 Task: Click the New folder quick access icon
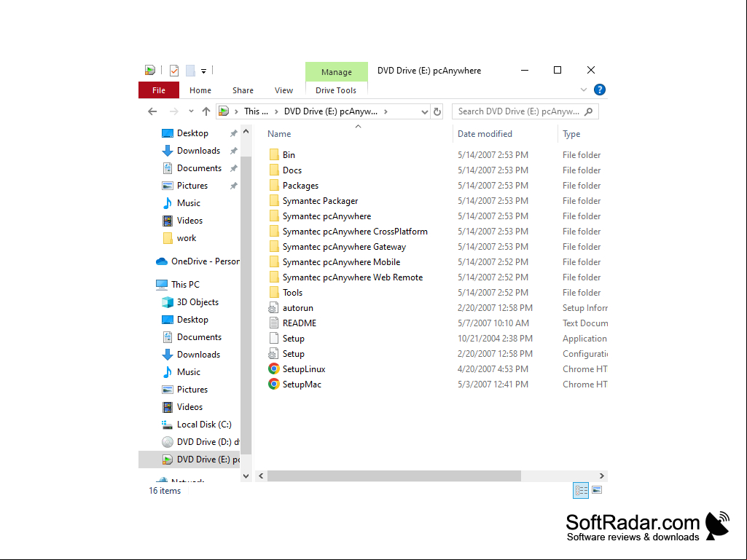click(x=190, y=71)
